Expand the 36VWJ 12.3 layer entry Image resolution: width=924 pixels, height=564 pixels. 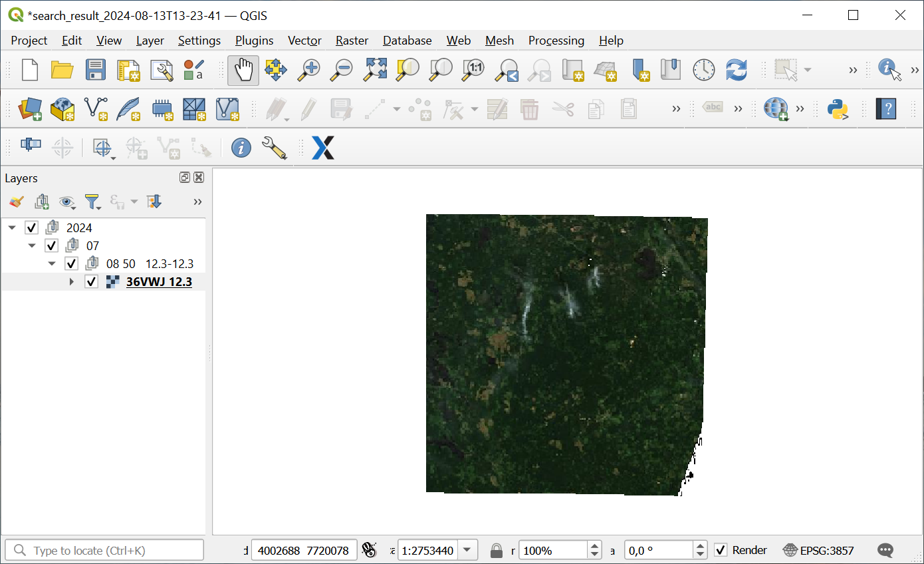tap(71, 281)
